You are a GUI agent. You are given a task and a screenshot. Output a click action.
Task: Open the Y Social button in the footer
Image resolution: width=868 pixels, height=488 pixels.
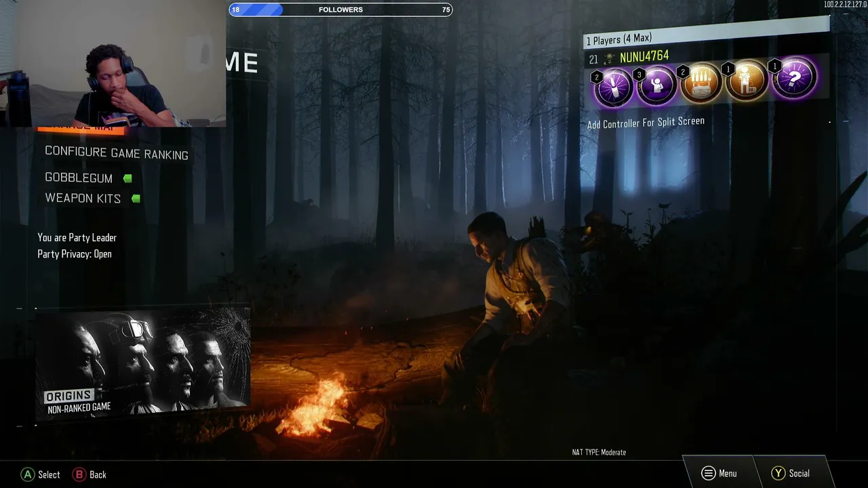click(x=791, y=473)
